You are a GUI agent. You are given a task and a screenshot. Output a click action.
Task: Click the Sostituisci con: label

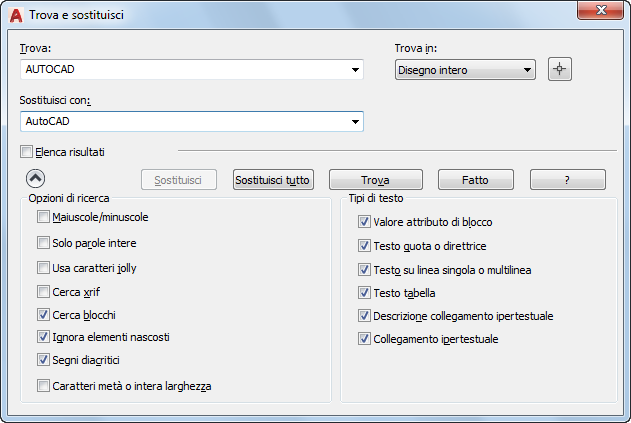55,100
